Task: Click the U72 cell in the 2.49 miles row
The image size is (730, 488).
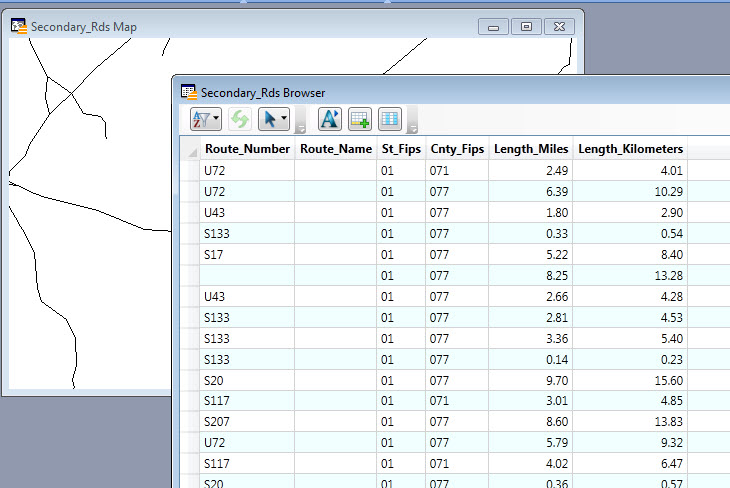Action: 247,170
